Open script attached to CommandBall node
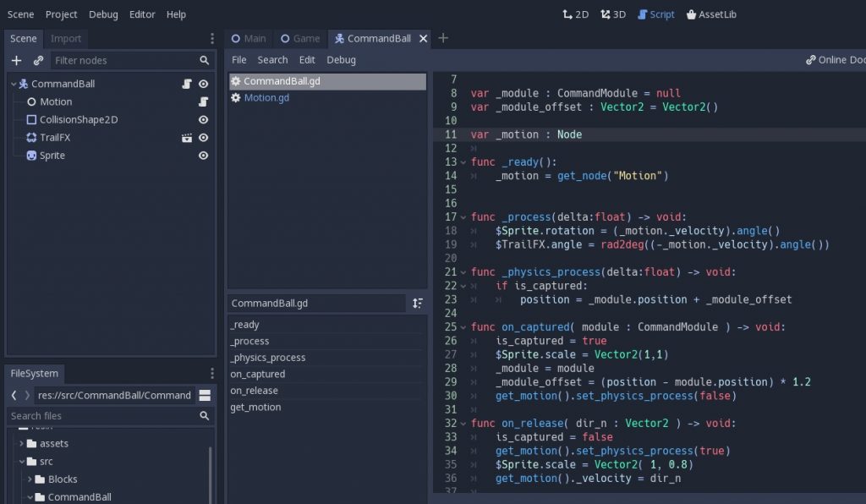866x504 pixels. tap(187, 84)
